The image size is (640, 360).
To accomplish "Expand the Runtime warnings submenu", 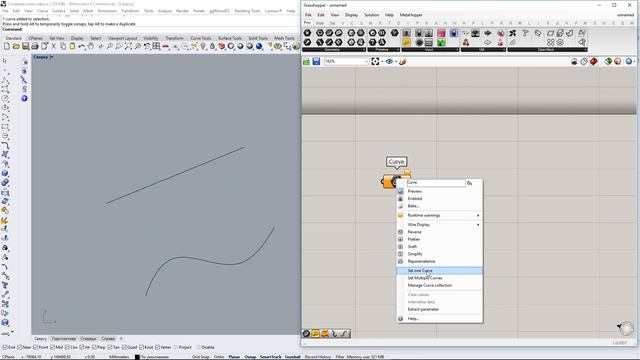I will point(440,215).
